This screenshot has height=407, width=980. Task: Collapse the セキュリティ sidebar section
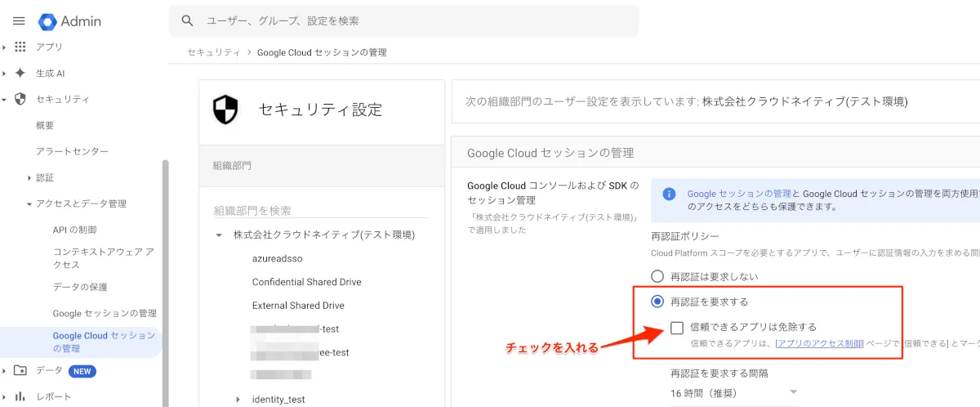pos(5,99)
